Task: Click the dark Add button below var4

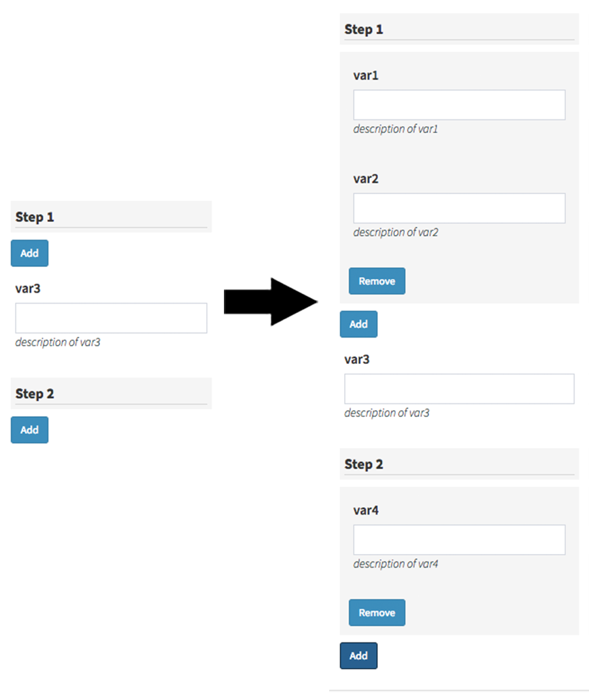Action: (359, 656)
